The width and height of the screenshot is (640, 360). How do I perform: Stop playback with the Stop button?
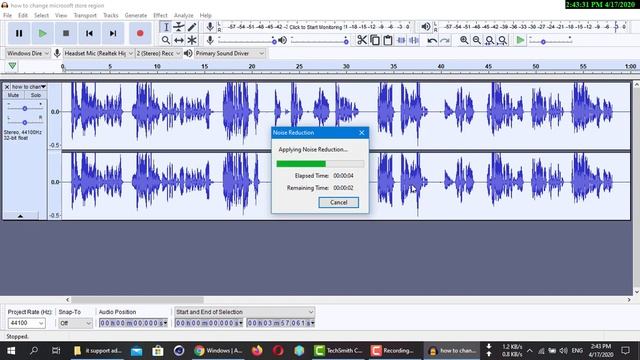click(66, 33)
